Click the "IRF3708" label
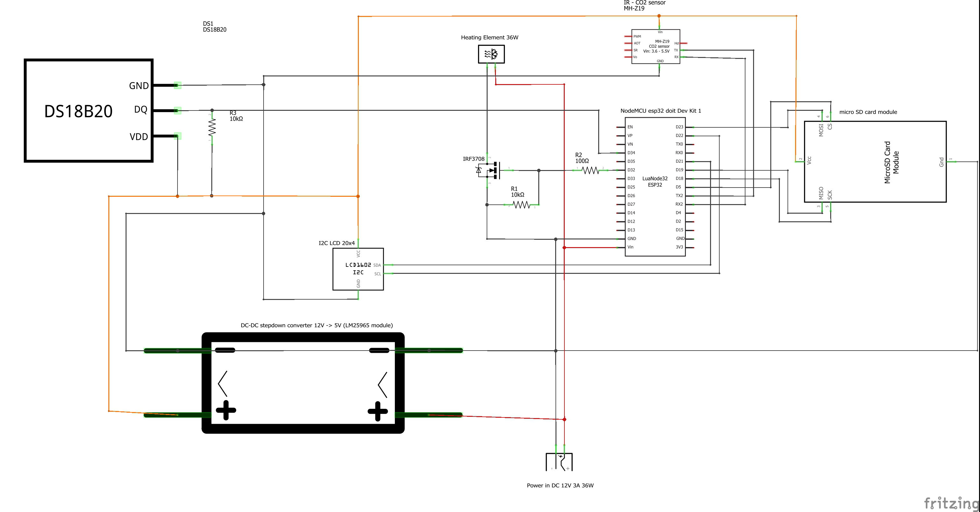This screenshot has width=980, height=512. [x=474, y=159]
